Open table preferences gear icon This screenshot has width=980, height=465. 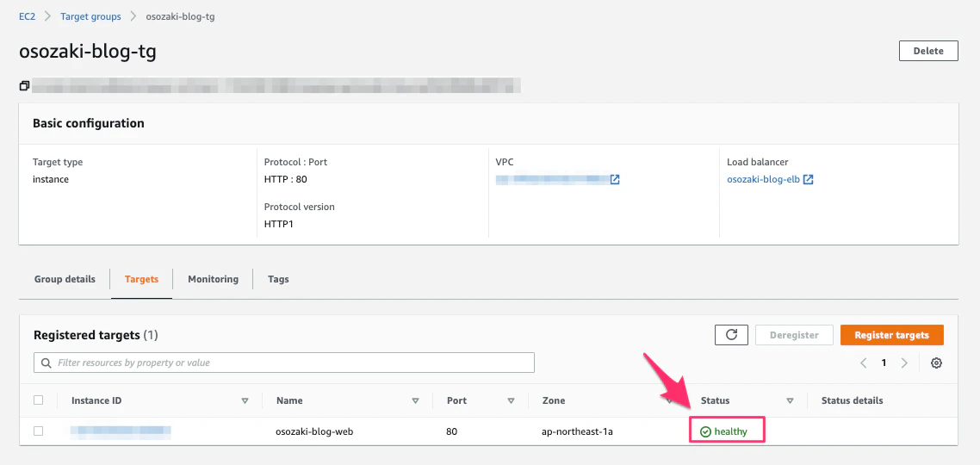click(x=936, y=363)
